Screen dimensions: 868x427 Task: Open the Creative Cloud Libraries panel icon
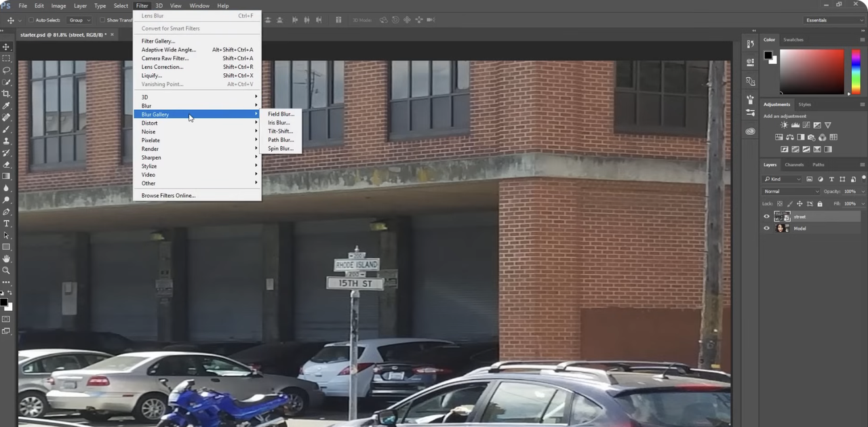coord(750,131)
